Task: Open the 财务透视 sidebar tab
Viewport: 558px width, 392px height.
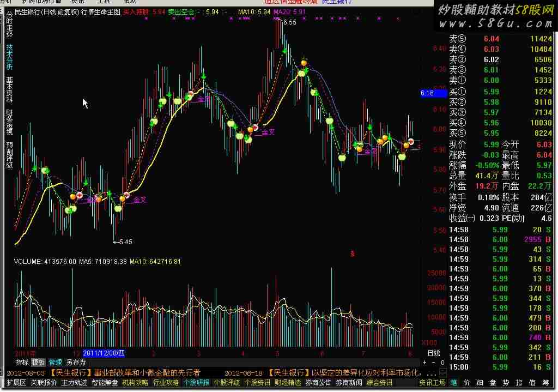Action: pos(9,122)
